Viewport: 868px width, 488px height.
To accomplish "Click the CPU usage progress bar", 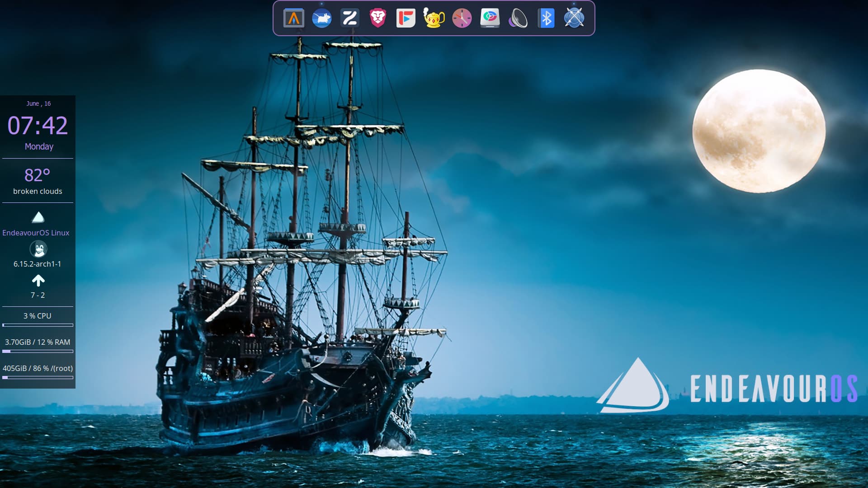I will [x=38, y=325].
